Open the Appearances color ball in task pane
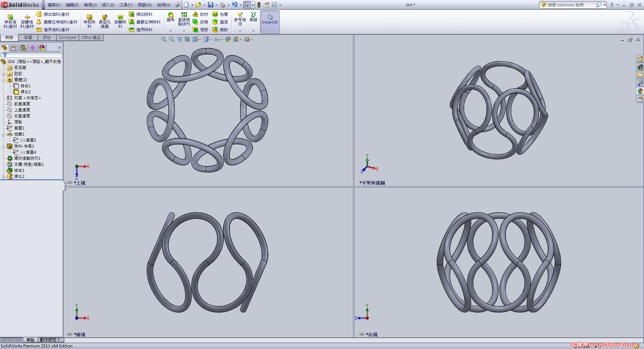The width and height of the screenshot is (644, 349). tap(640, 91)
